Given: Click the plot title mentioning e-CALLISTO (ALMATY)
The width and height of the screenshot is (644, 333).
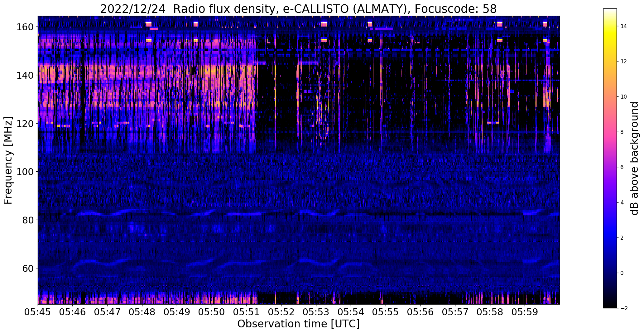Looking at the screenshot, I should tap(298, 9).
